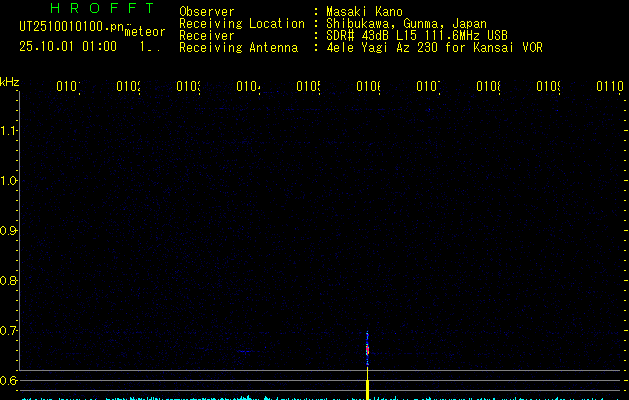This screenshot has width=629, height=400.
Task: Click the 0101 time axis label
Action: point(68,86)
